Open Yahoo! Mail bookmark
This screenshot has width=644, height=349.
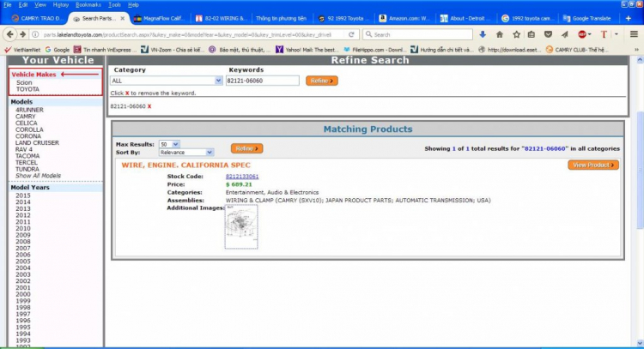pyautogui.click(x=307, y=50)
